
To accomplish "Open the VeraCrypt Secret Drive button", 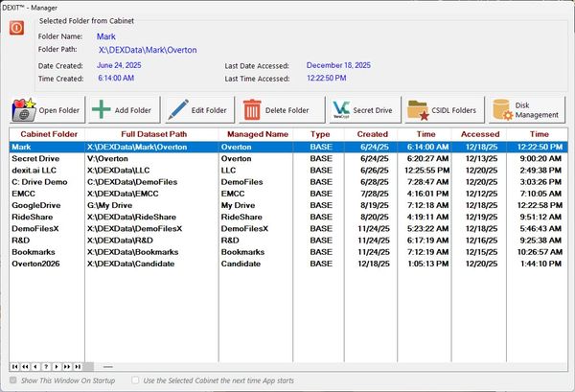I will click(359, 109).
